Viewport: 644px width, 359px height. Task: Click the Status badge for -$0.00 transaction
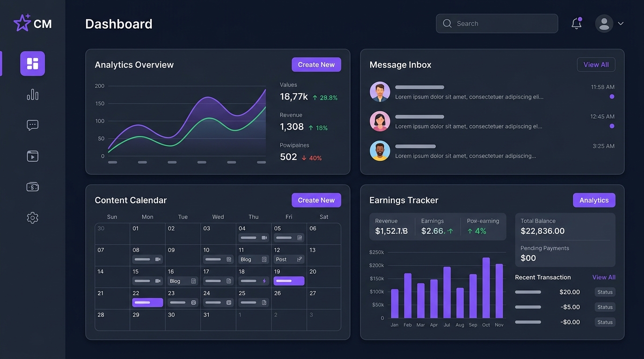pyautogui.click(x=605, y=322)
